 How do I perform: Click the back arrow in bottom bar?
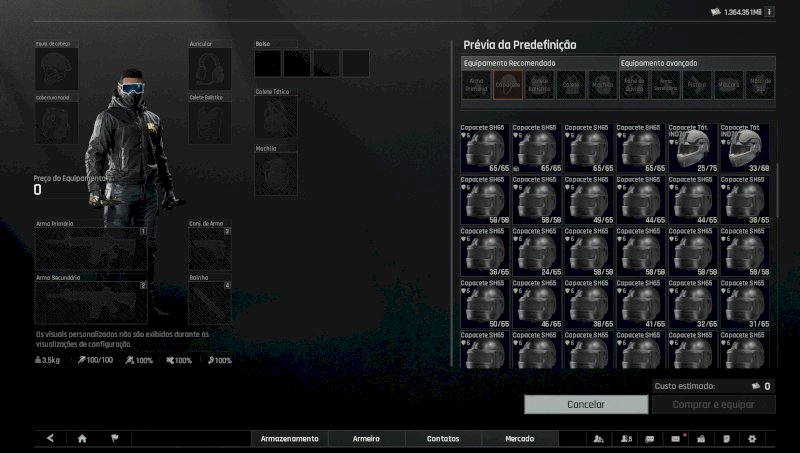pyautogui.click(x=50, y=438)
